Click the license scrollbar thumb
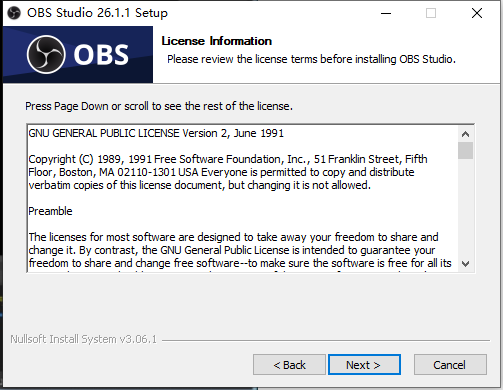The image size is (503, 390). point(465,151)
